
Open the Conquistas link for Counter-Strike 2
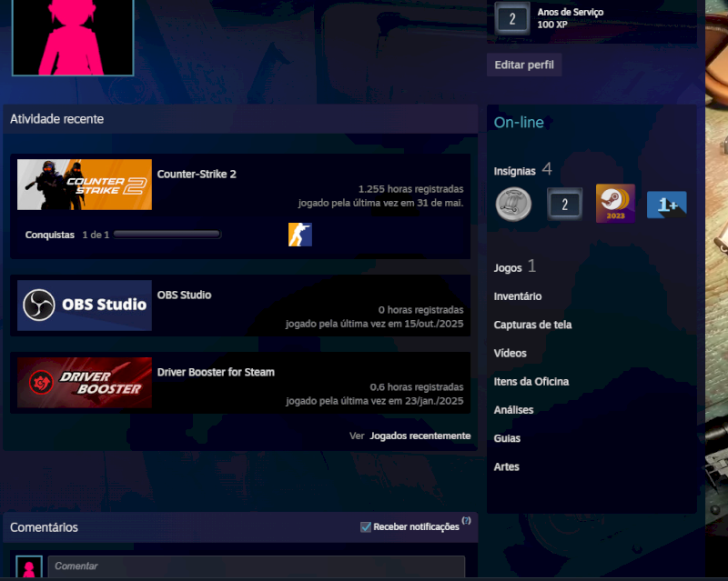50,235
